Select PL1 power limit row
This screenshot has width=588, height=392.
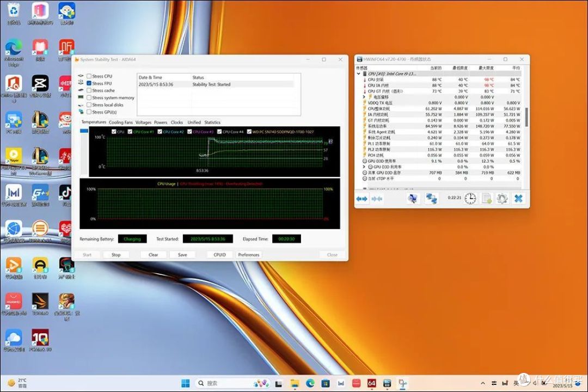[440, 144]
